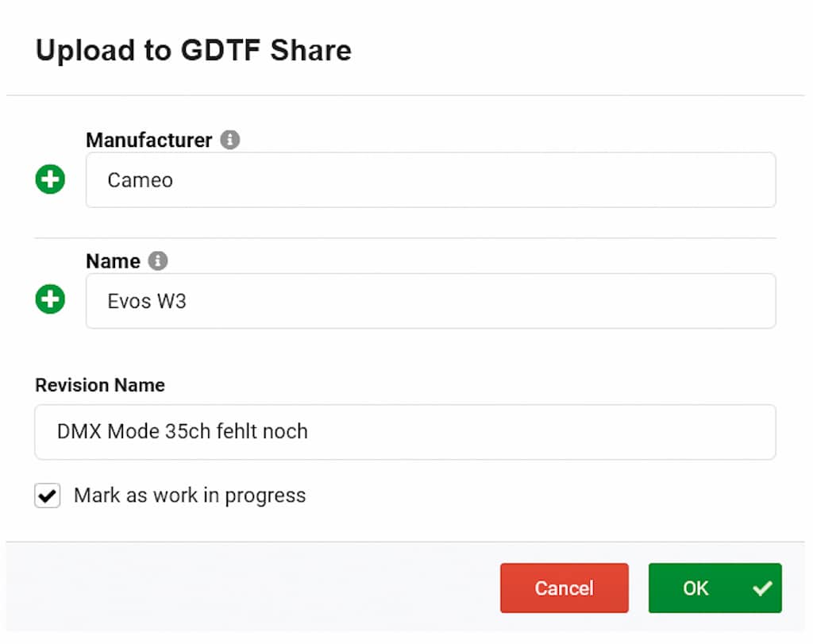Click the info icon next to Manufacturer
813x644 pixels.
tap(229, 140)
